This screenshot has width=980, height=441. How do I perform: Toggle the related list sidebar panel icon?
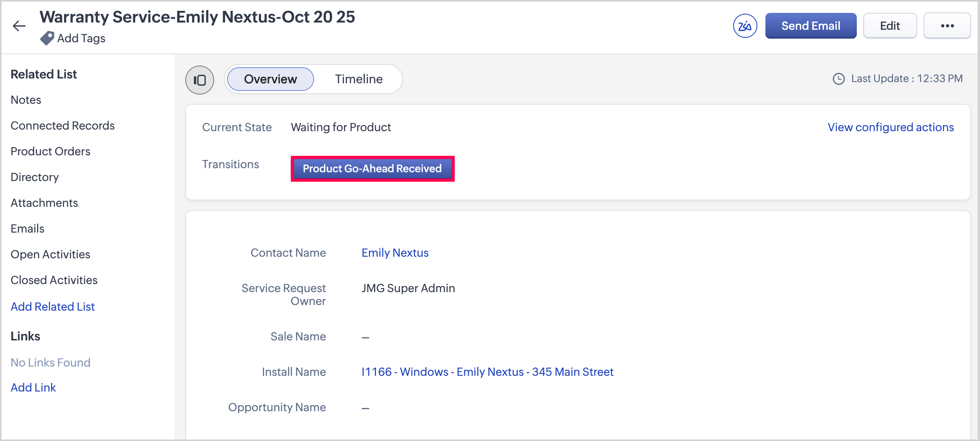(200, 80)
